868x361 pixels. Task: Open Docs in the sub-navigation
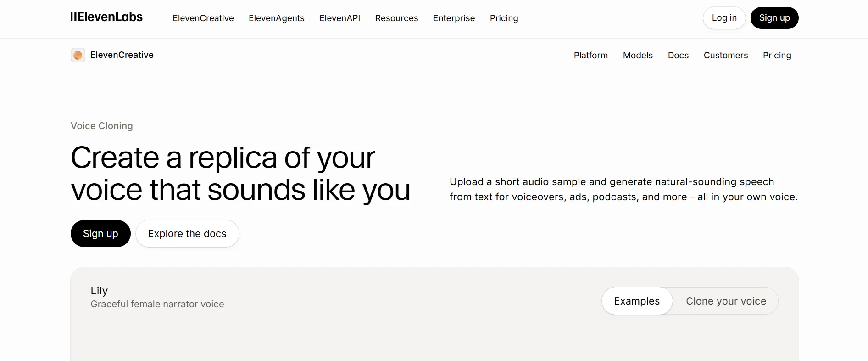click(x=678, y=55)
